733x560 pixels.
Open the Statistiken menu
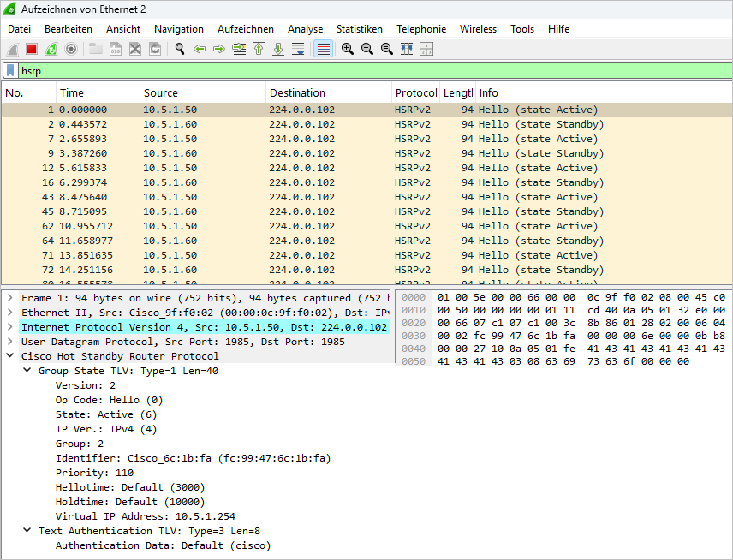pos(359,29)
